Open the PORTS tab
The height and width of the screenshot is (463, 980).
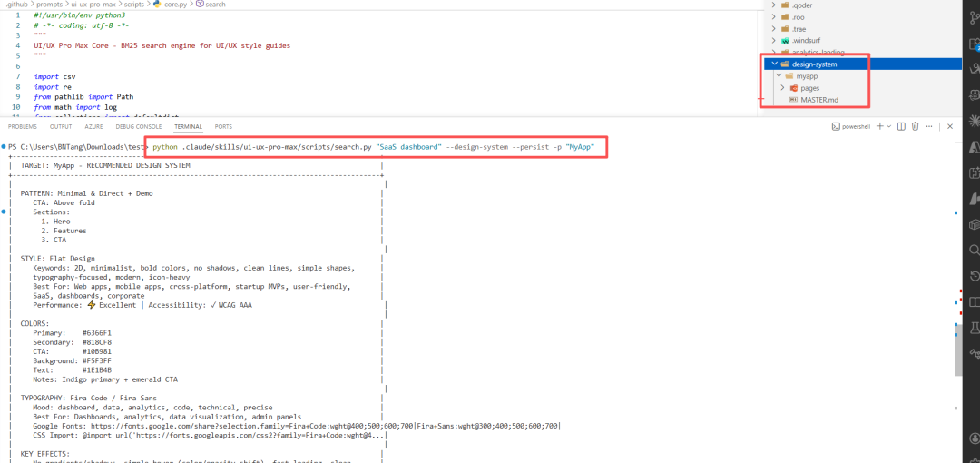point(223,126)
